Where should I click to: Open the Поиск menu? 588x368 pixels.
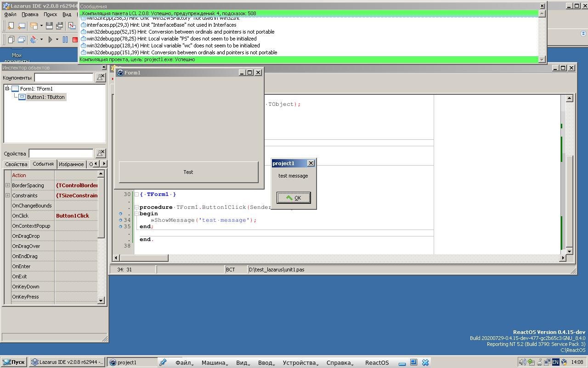click(x=50, y=14)
